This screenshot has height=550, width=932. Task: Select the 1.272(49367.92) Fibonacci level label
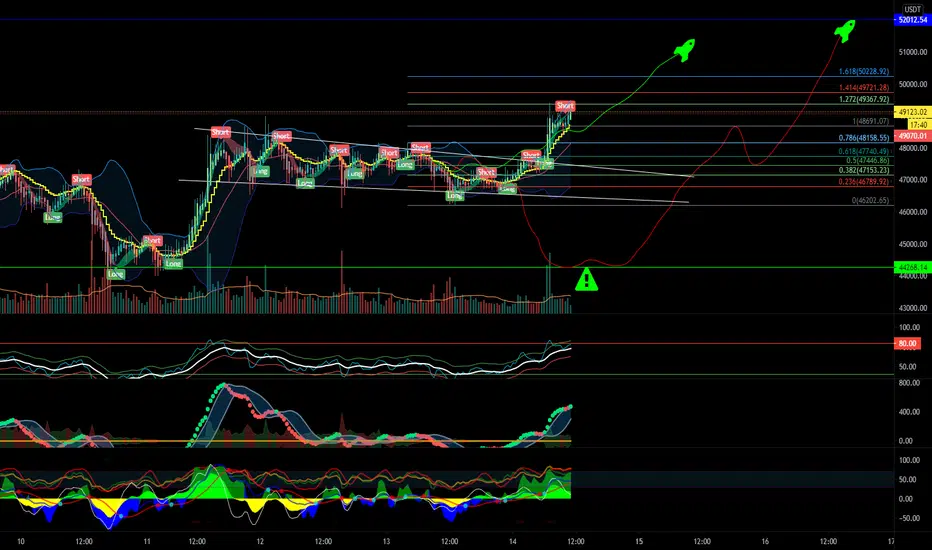864,99
